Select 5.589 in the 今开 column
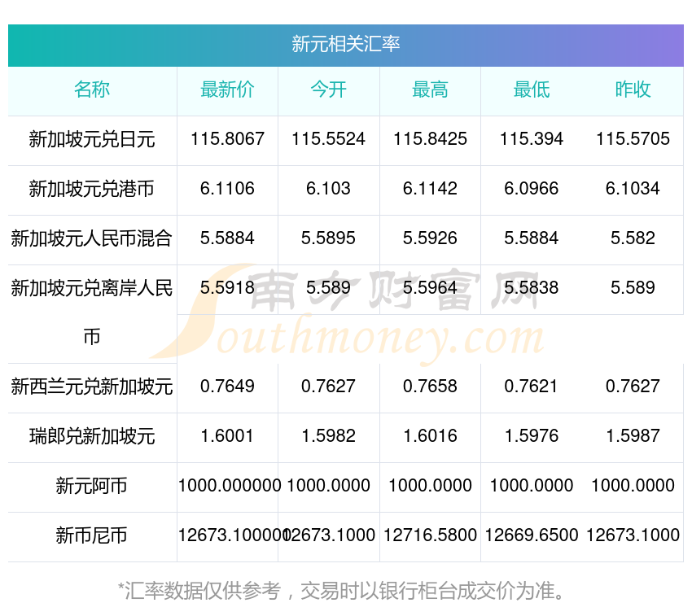 (x=328, y=288)
